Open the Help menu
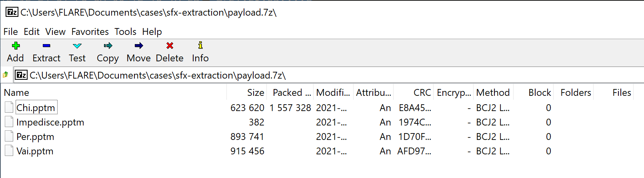 [152, 32]
